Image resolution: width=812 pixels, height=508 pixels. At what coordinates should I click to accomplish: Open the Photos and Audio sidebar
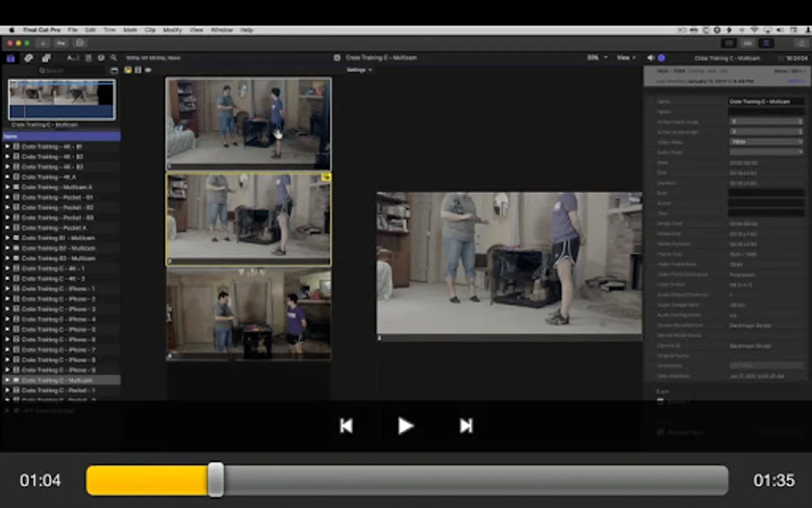coord(29,58)
